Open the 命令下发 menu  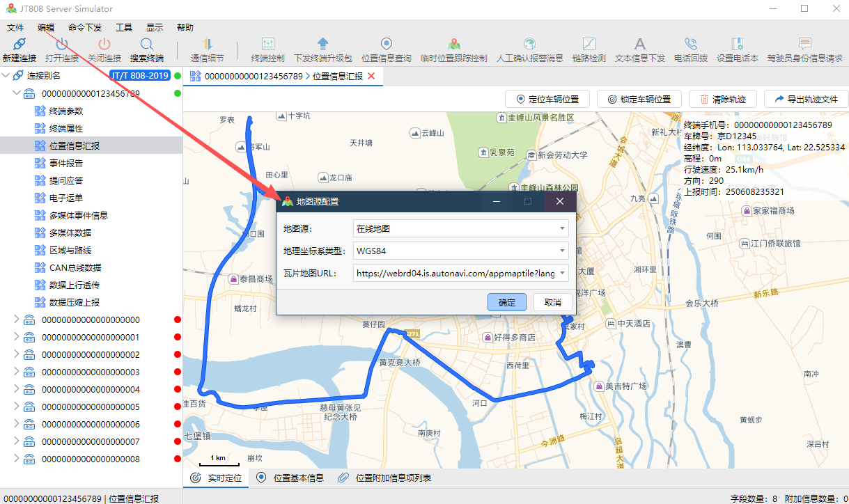coord(85,28)
